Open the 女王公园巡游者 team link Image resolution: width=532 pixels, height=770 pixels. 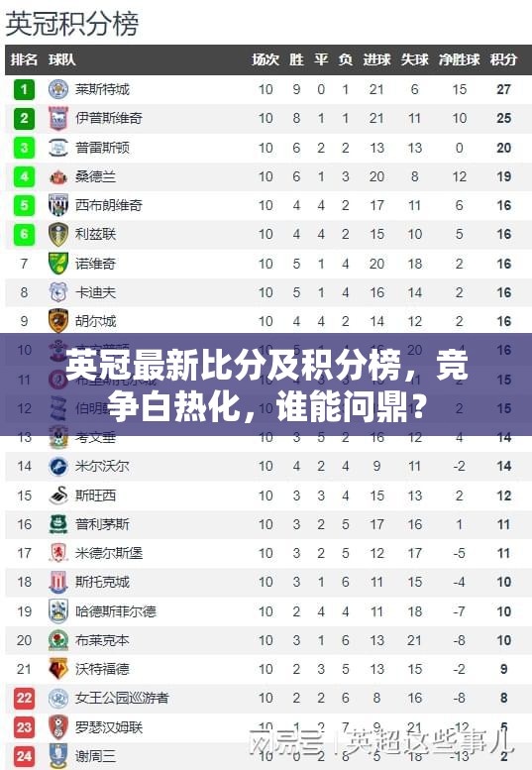[x=122, y=698]
